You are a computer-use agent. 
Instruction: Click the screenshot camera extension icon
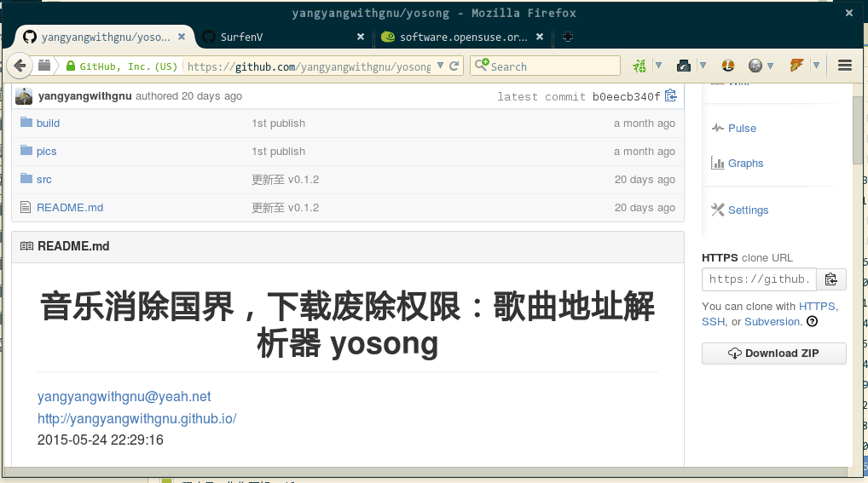(x=683, y=66)
